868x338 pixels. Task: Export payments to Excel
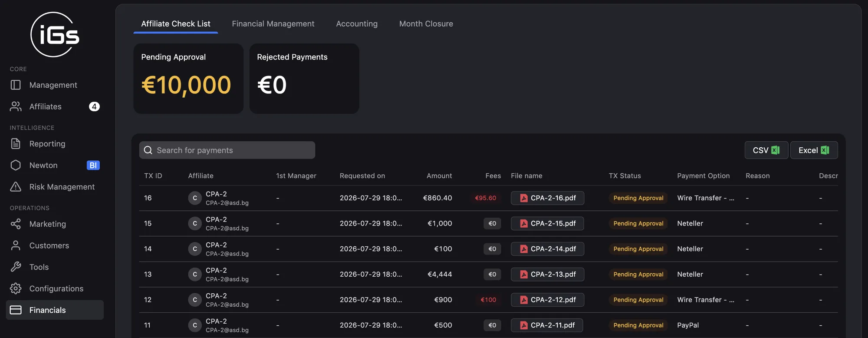(814, 150)
